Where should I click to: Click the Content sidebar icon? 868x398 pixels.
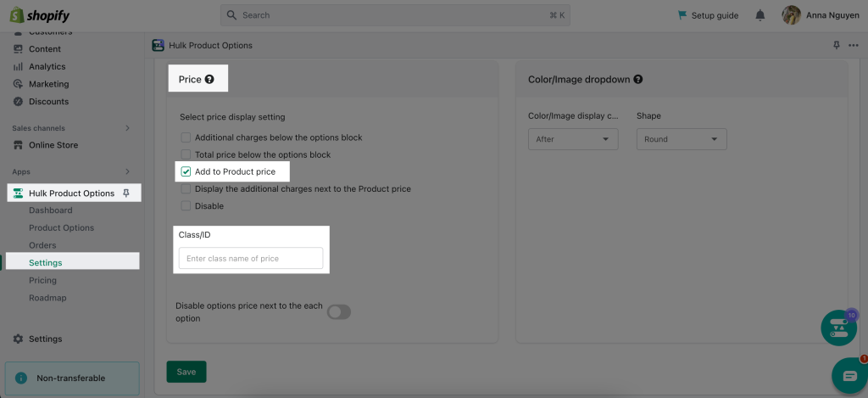[x=18, y=48]
